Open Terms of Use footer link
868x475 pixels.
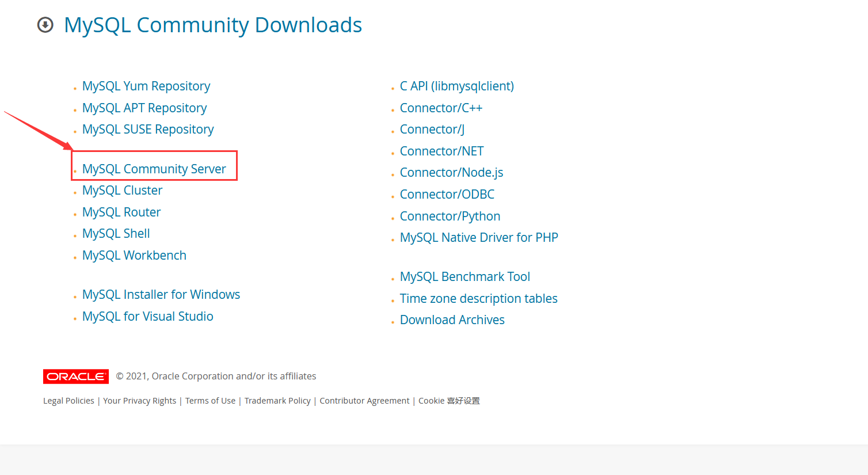tap(211, 401)
